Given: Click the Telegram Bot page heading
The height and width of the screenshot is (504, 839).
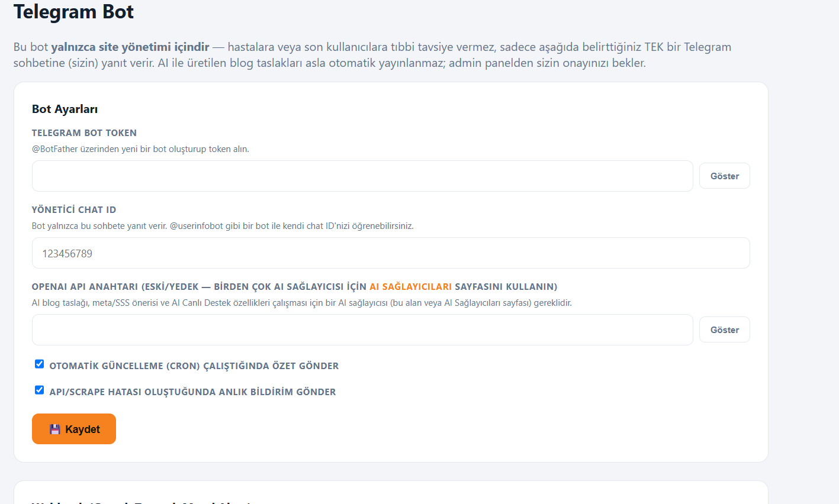Looking at the screenshot, I should [x=73, y=12].
